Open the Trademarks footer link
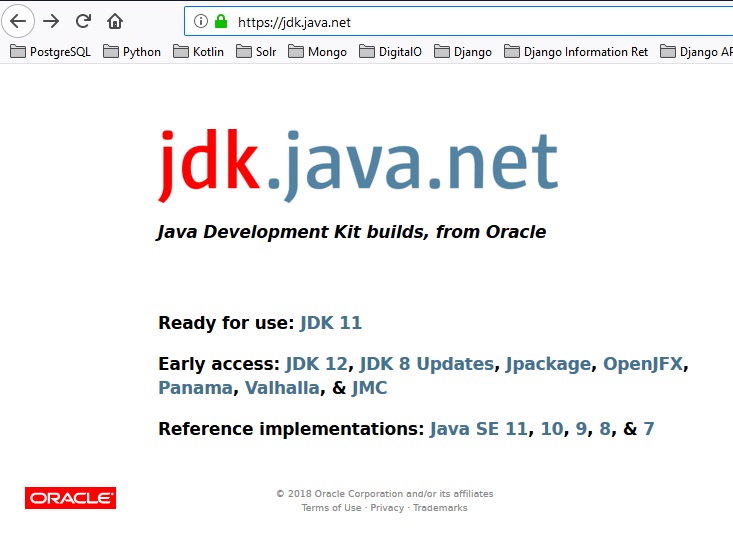The image size is (733, 539). (x=440, y=508)
